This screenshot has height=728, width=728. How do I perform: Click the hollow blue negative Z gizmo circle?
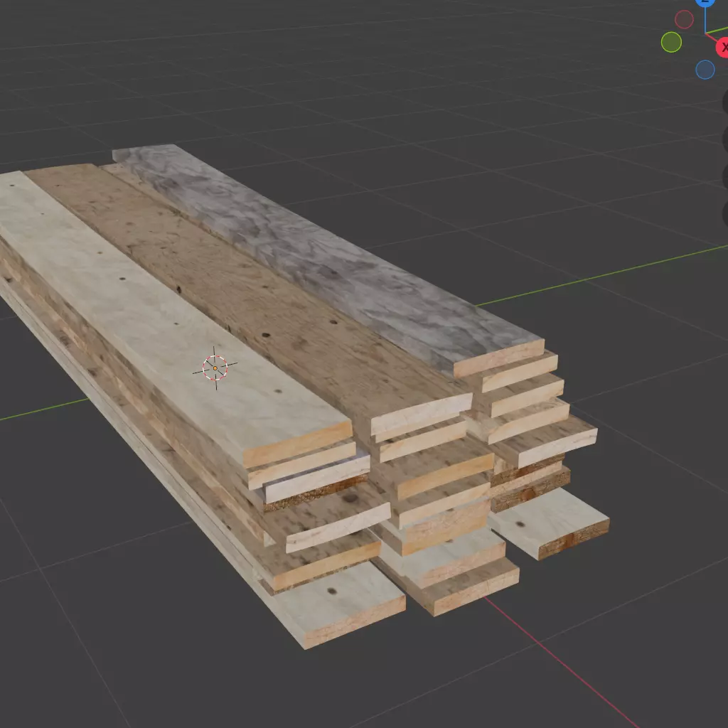(705, 70)
